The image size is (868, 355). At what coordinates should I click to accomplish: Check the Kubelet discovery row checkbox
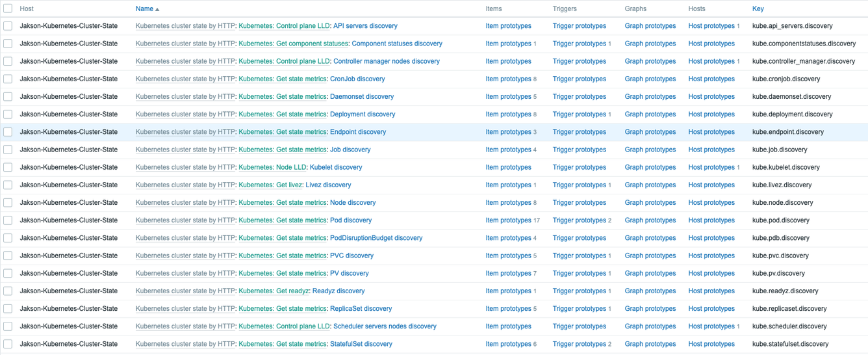[x=8, y=167]
